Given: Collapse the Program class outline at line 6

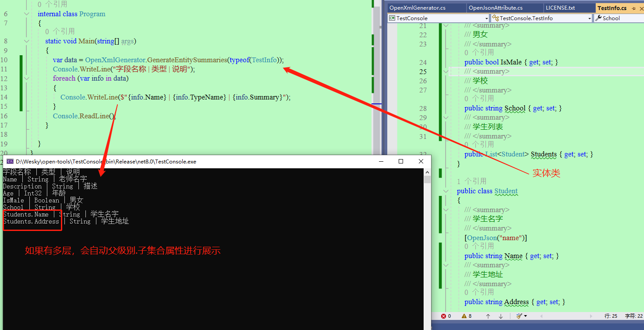Looking at the screenshot, I should point(27,14).
